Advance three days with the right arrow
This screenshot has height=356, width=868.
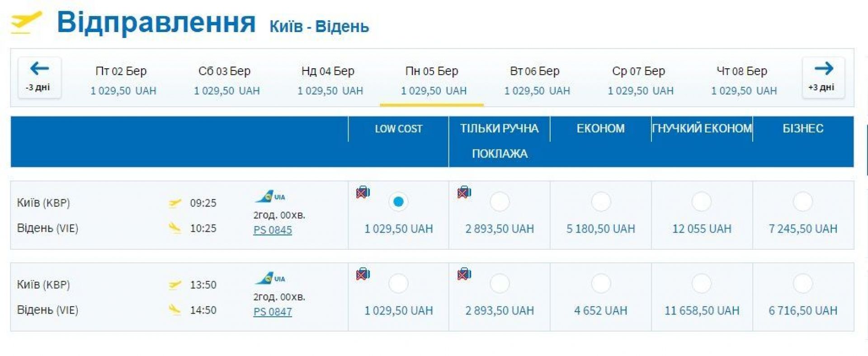point(823,77)
